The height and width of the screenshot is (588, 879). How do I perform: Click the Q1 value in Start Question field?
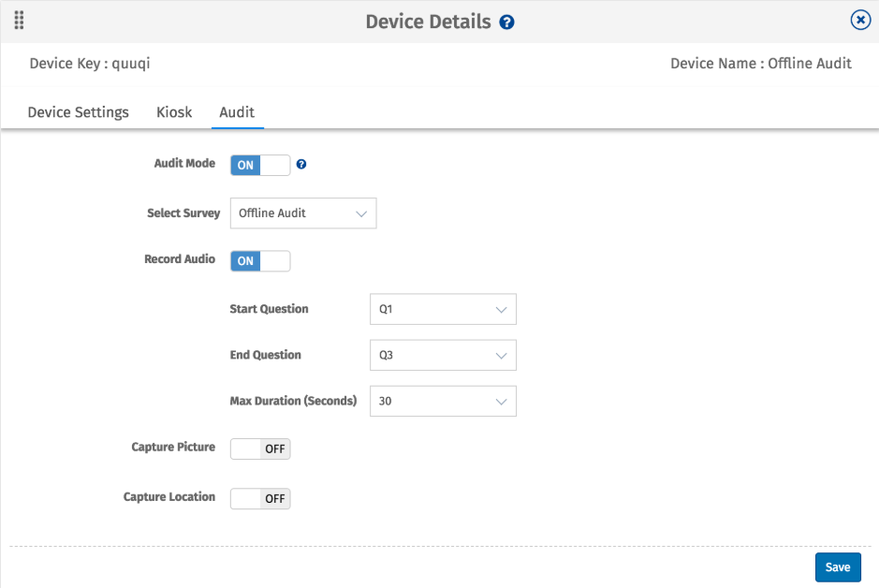click(387, 309)
